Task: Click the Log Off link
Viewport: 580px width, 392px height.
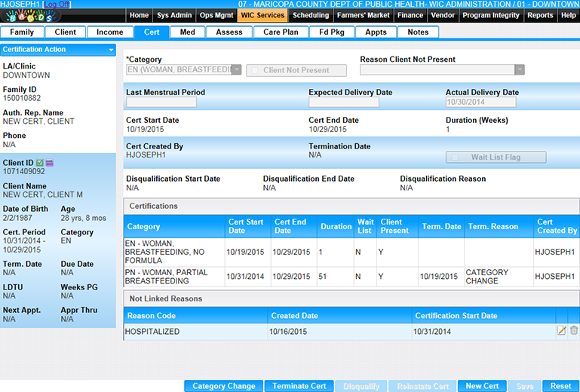Action: coord(58,4)
